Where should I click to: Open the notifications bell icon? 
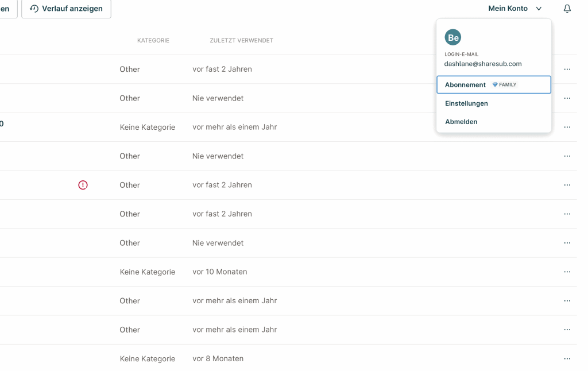567,9
